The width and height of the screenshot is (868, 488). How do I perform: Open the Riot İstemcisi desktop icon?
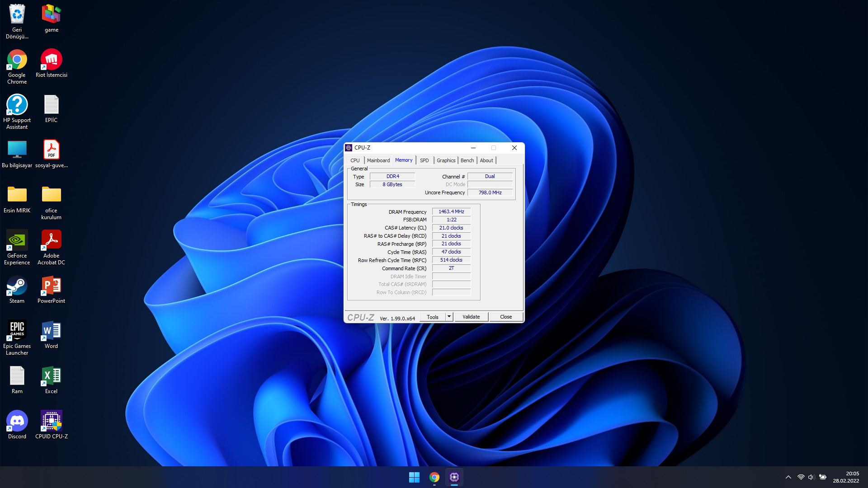pyautogui.click(x=51, y=61)
